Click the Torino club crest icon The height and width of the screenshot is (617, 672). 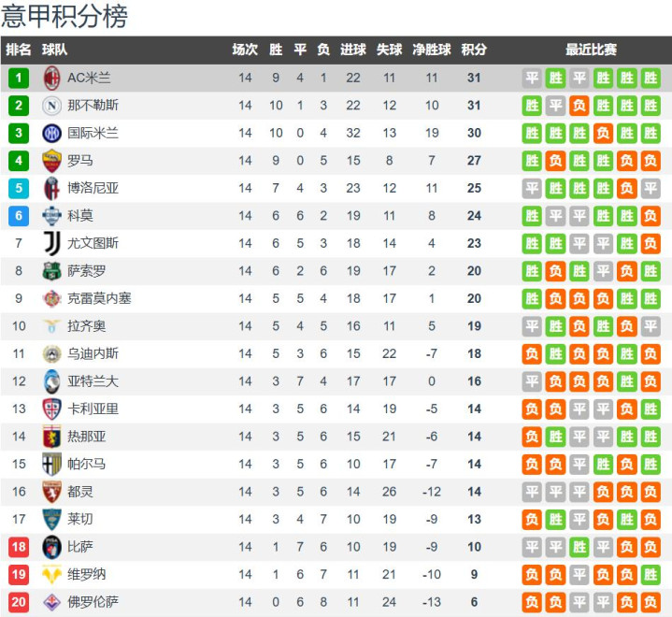click(x=51, y=492)
